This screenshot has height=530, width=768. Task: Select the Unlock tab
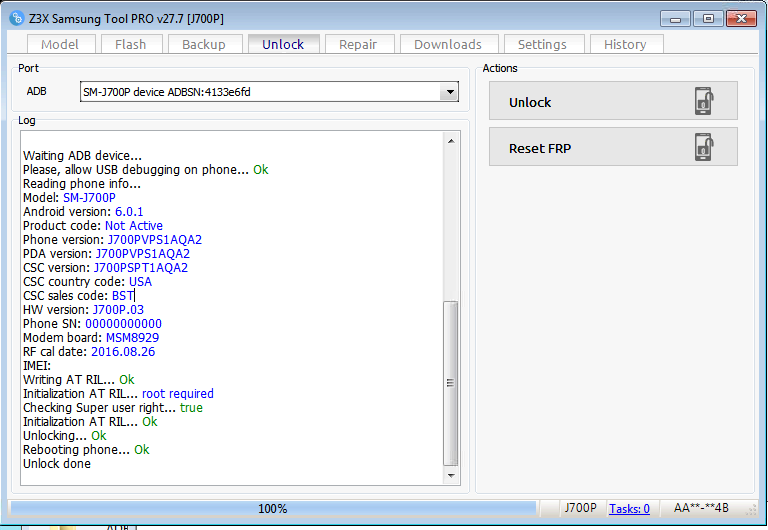[x=283, y=44]
